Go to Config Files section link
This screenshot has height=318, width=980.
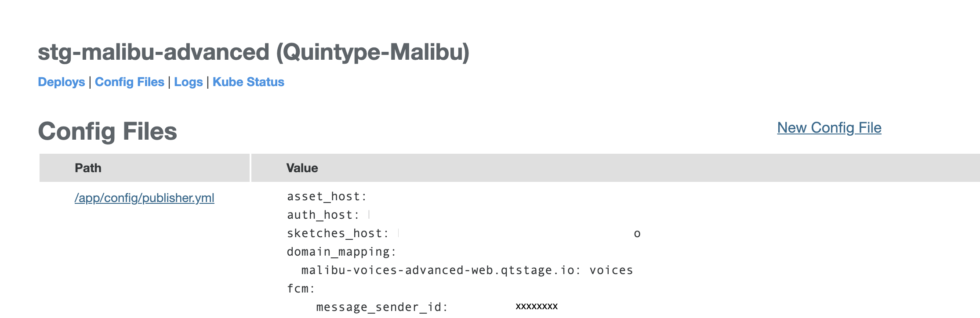click(x=130, y=82)
